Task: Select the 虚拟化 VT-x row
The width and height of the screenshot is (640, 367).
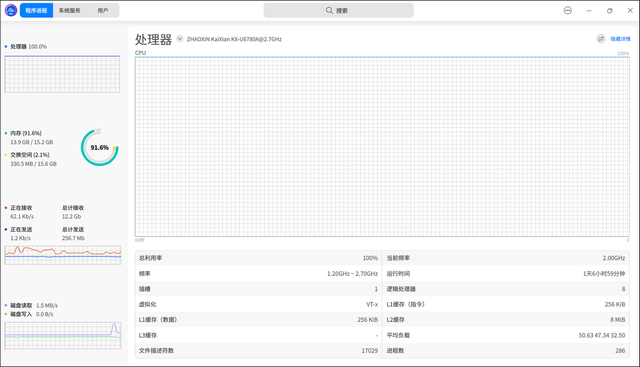Action: [258, 304]
